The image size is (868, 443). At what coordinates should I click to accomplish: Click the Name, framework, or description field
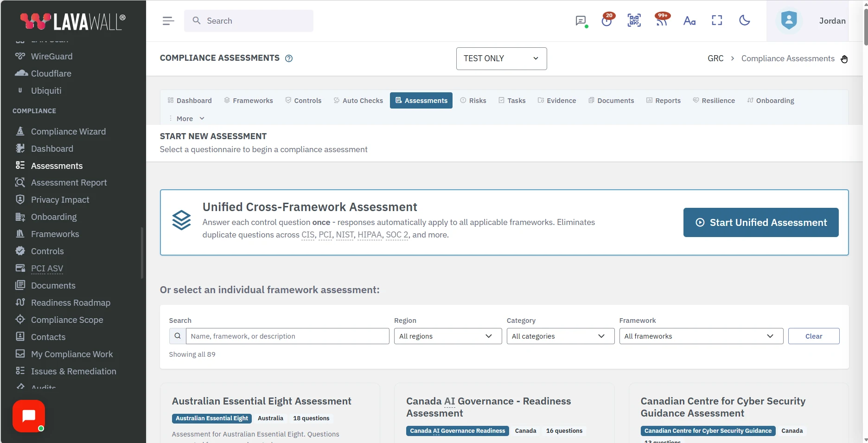[x=287, y=336]
